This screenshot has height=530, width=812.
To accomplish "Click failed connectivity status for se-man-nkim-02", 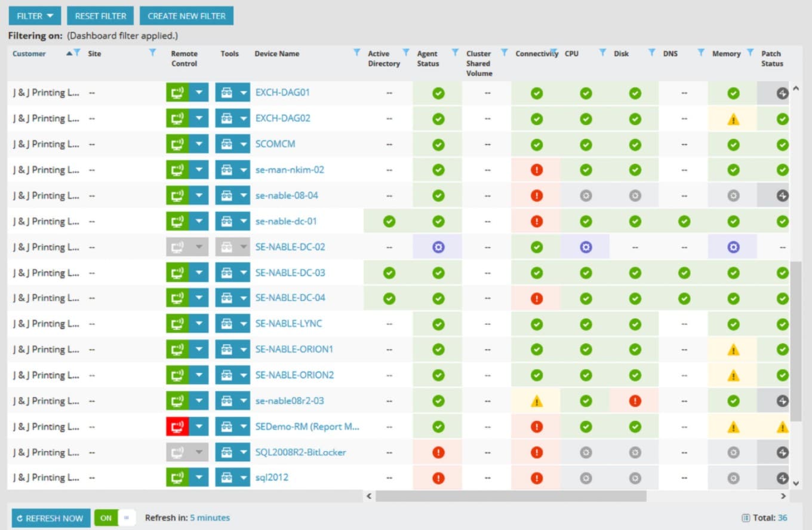I will point(536,170).
